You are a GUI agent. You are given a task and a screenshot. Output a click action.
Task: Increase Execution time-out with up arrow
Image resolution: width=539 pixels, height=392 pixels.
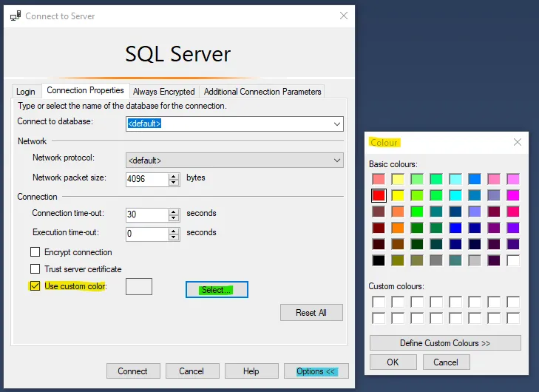pos(174,231)
